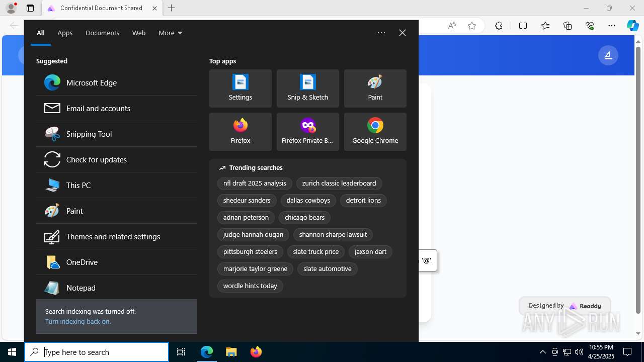Select the All search tab
This screenshot has height=362, width=644.
tap(41, 33)
